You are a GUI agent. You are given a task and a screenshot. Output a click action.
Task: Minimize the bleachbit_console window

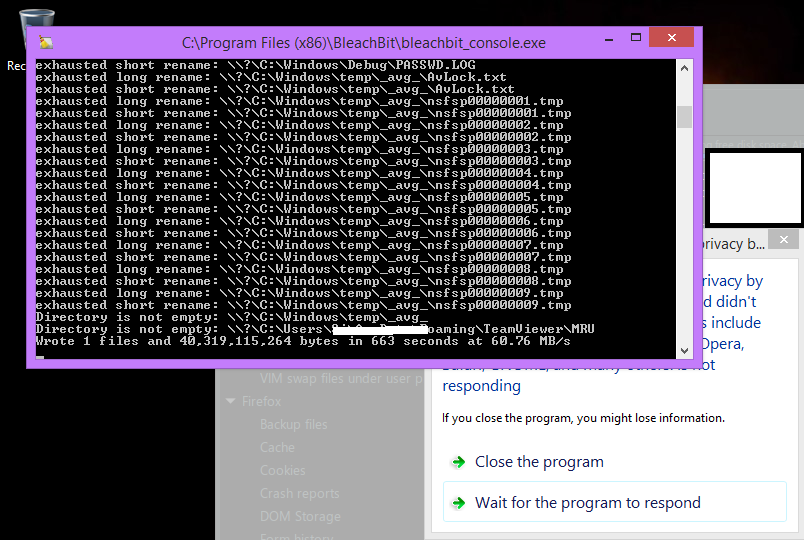click(x=609, y=39)
